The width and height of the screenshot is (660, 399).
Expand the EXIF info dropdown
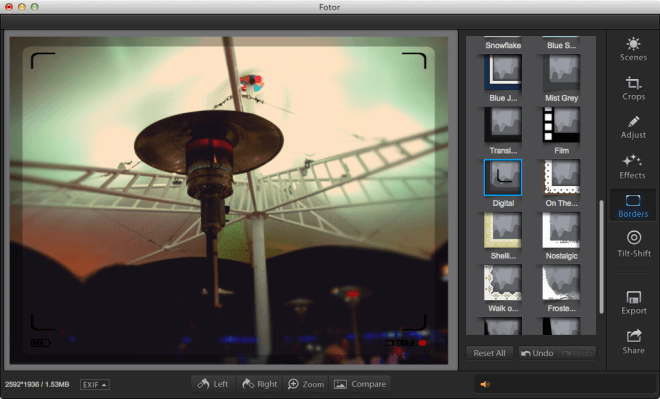pyautogui.click(x=95, y=385)
